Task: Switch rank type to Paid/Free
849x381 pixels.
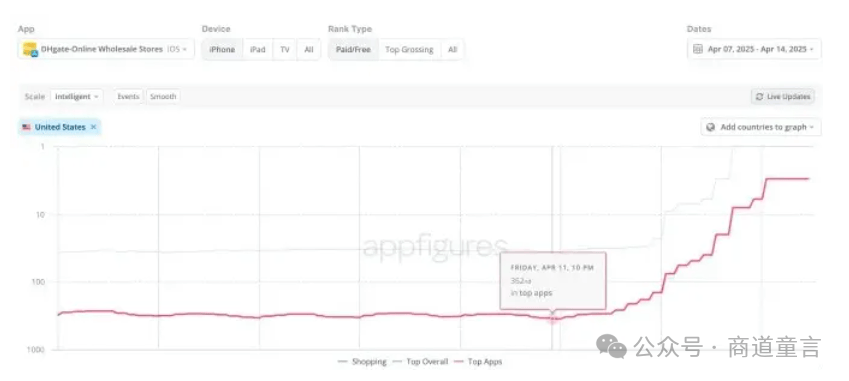Action: [353, 49]
